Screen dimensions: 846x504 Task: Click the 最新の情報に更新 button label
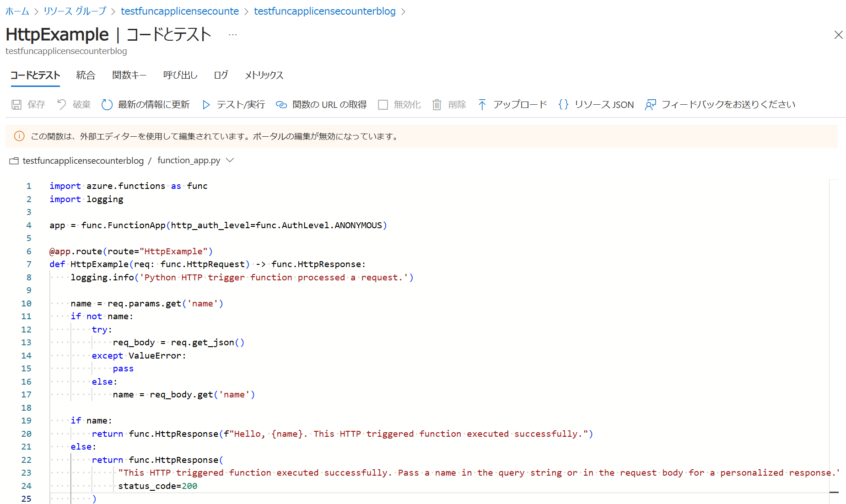tap(154, 105)
